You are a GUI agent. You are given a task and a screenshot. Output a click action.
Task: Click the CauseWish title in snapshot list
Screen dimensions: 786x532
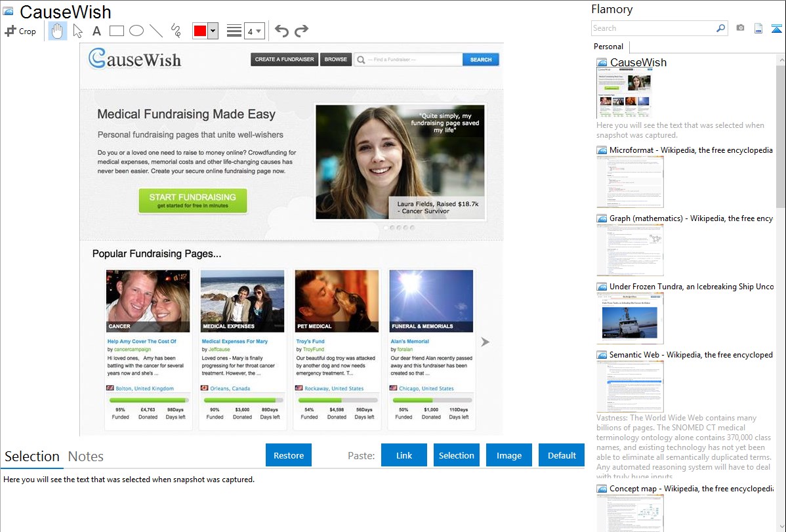click(x=638, y=63)
